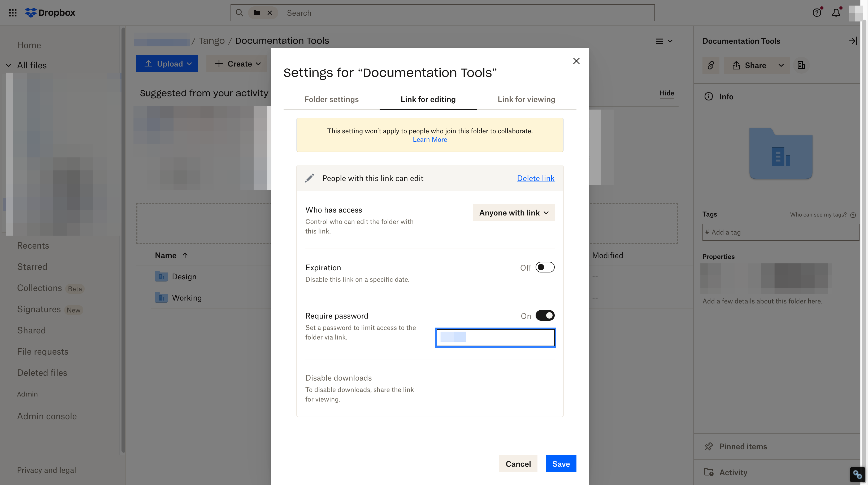The width and height of the screenshot is (868, 485).
Task: Collapse the Documentation Tools details panel
Action: point(853,41)
